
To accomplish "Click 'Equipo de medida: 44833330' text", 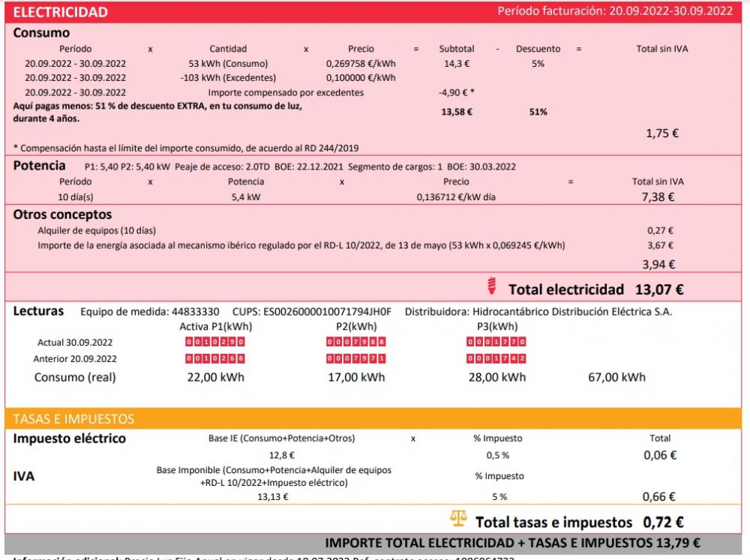I will pyautogui.click(x=150, y=312).
